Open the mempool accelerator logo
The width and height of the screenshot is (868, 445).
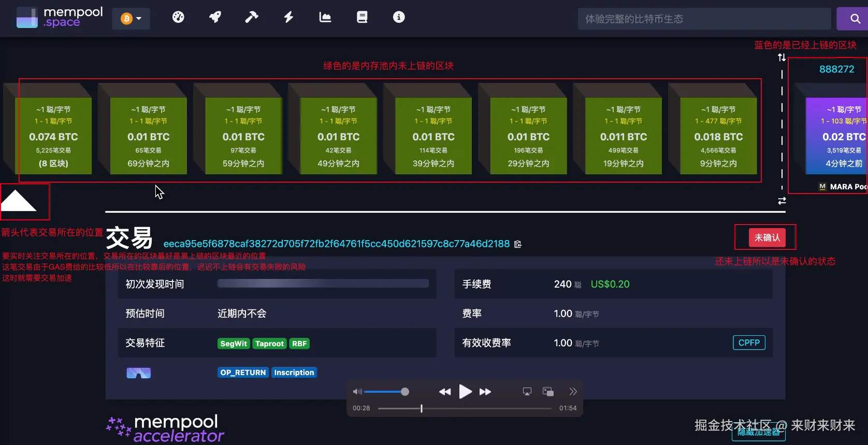click(165, 429)
